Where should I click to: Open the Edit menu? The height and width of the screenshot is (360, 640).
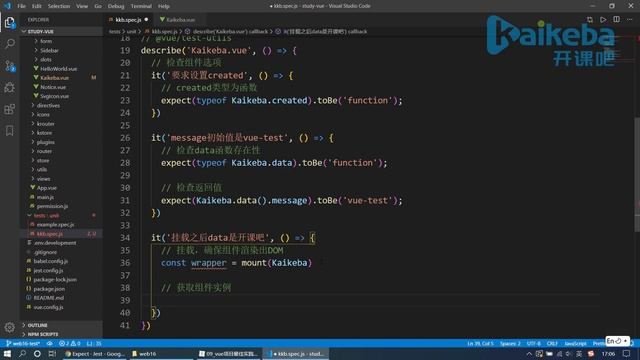[x=37, y=6]
